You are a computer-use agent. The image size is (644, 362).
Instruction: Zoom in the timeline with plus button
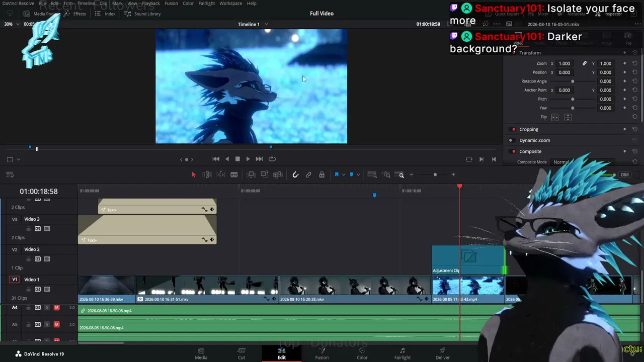coord(453,175)
